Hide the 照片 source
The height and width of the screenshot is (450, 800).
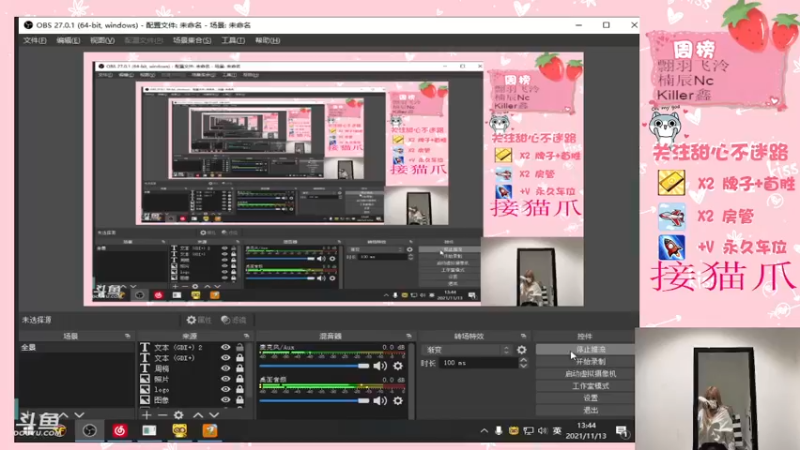(225, 379)
